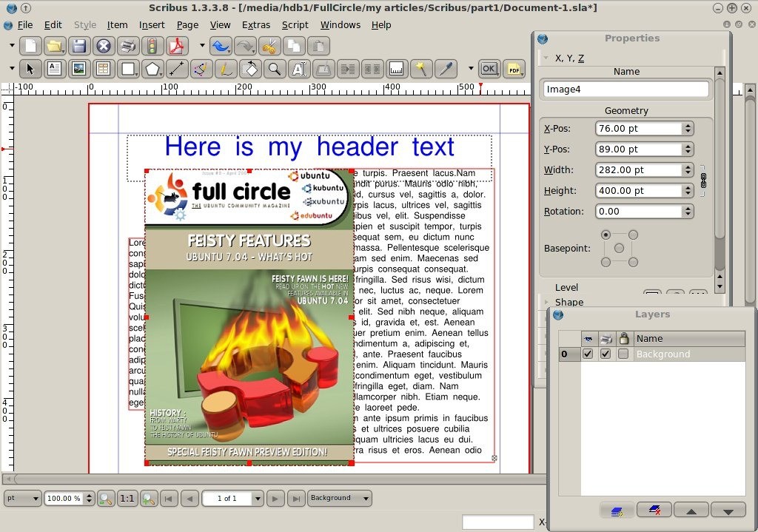The height and width of the screenshot is (532, 758).
Task: Choose the magnifier Zoom tool
Action: coord(275,69)
